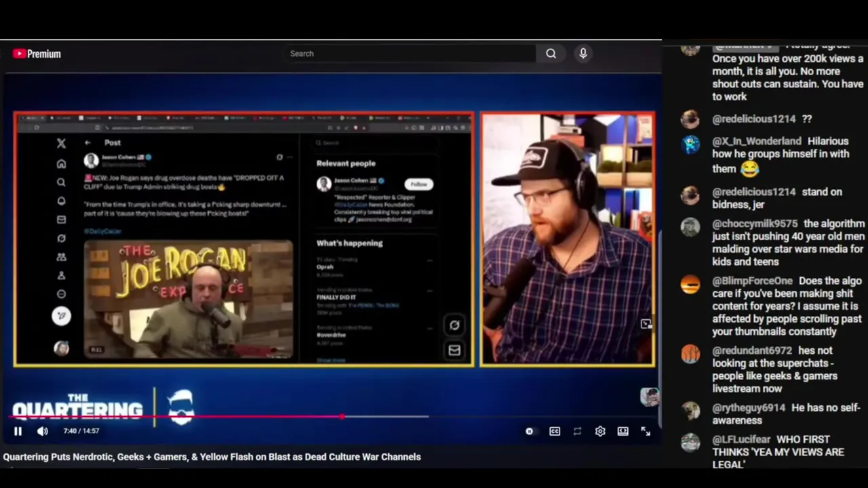Click the X Home icon in sidebar
This screenshot has height=488, width=868.
tap(61, 163)
